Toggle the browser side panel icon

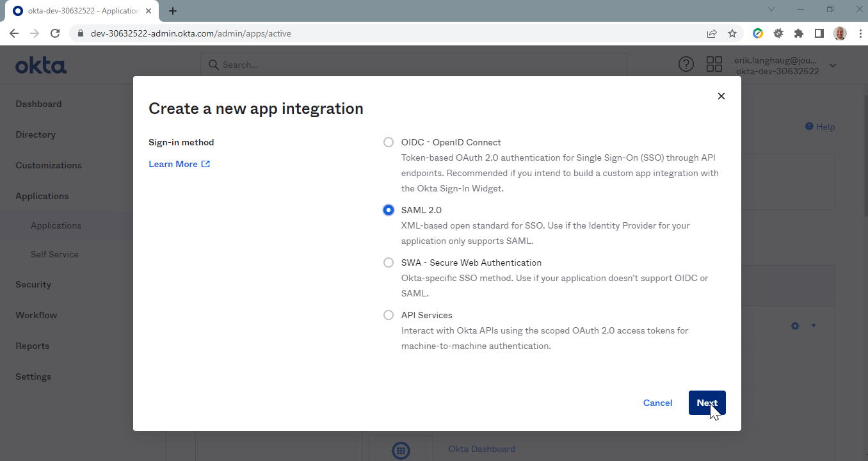pos(819,33)
